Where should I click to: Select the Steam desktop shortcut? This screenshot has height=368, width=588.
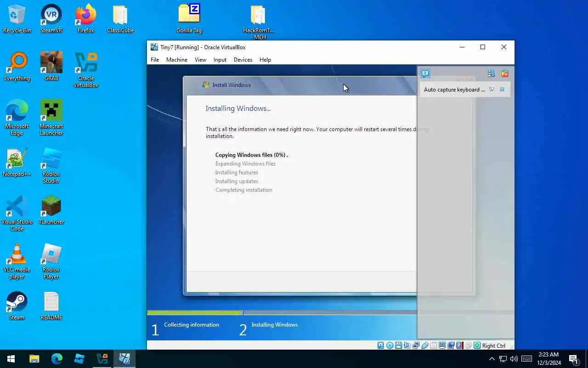pos(17,306)
